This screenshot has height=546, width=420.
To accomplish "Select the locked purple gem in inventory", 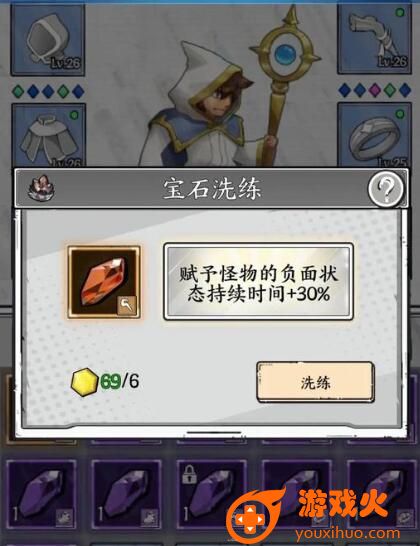I will 211,494.
